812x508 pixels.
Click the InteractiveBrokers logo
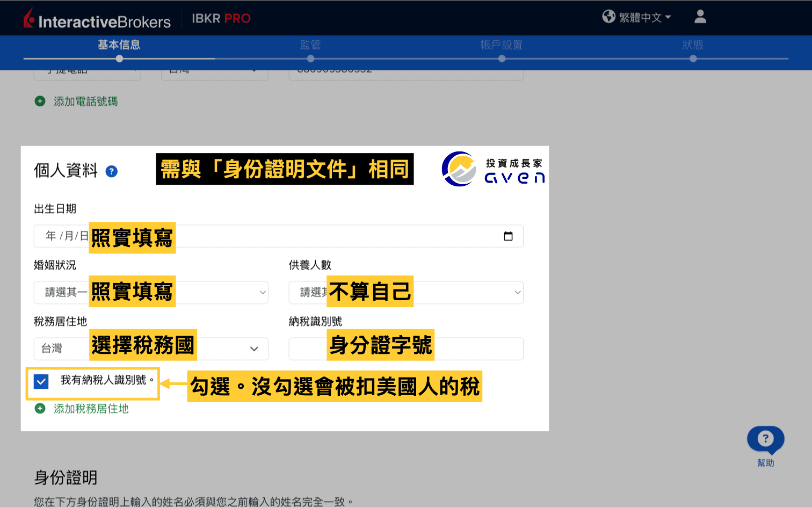97,18
